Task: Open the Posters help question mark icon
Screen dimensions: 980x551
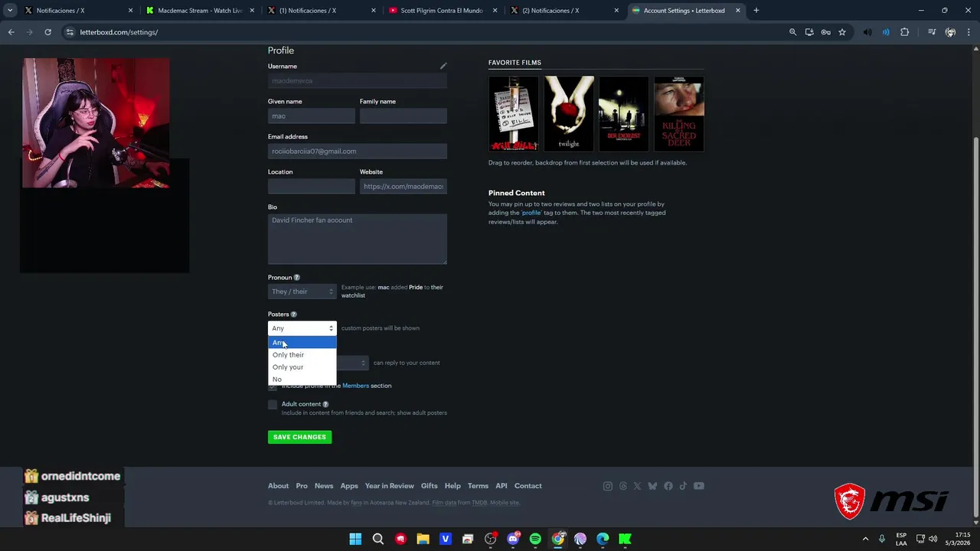Action: pyautogui.click(x=293, y=315)
